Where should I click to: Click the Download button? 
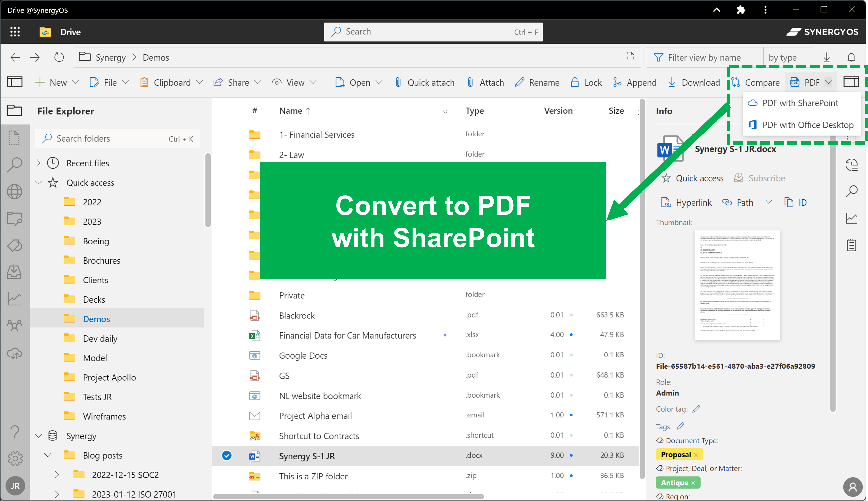click(694, 82)
